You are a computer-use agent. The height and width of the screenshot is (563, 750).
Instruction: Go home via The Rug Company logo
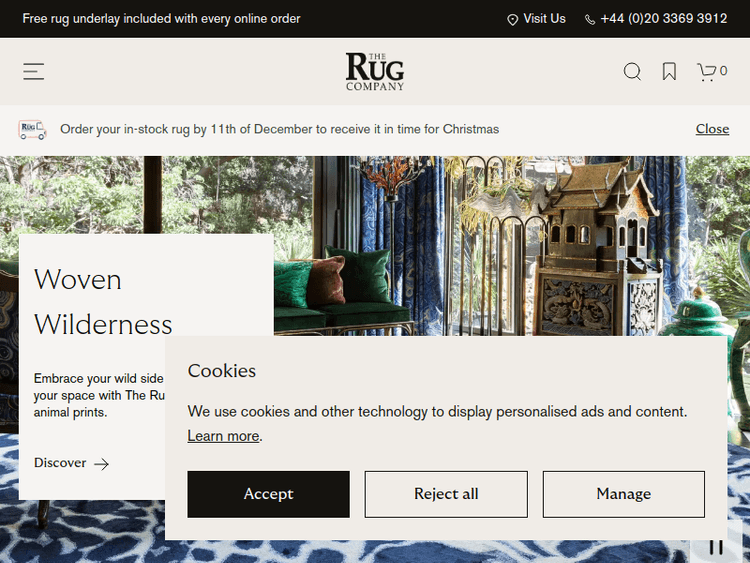tap(375, 71)
